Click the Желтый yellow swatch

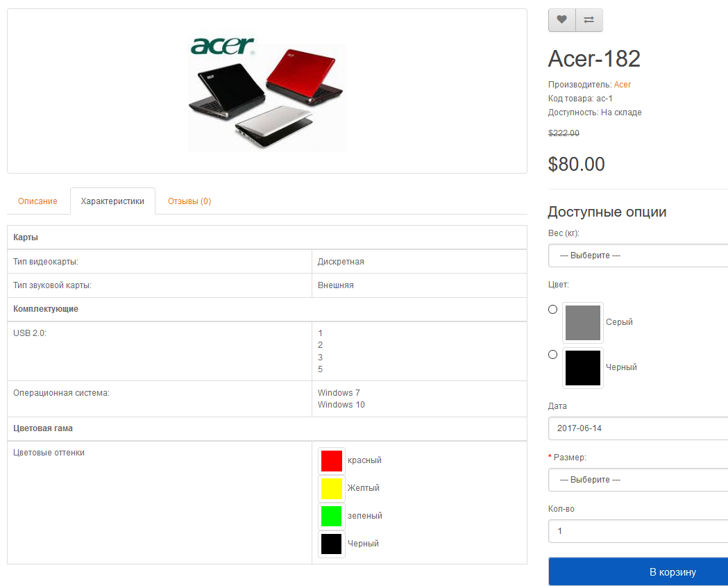pos(332,489)
